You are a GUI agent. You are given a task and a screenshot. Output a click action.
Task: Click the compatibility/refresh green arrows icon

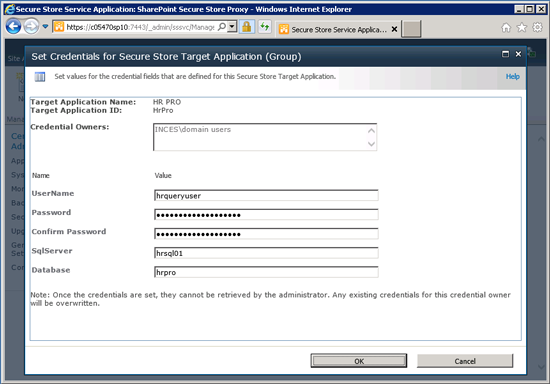[265, 27]
